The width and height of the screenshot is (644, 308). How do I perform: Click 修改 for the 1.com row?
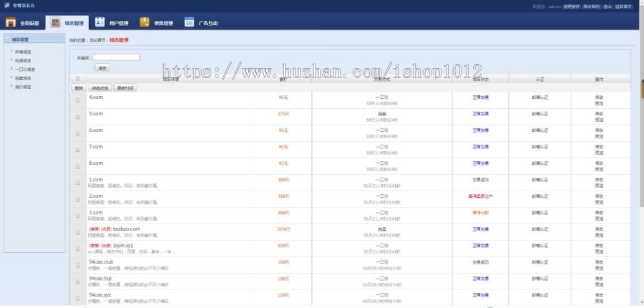click(x=599, y=180)
